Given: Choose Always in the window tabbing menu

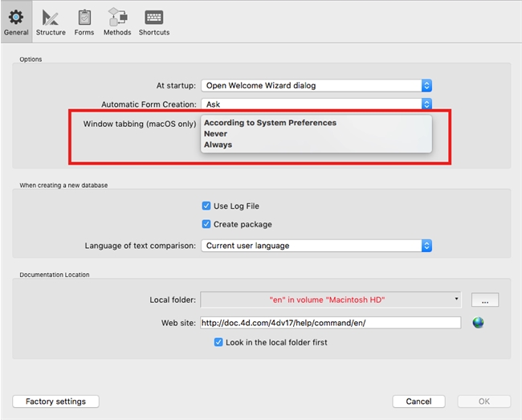Looking at the screenshot, I should (218, 145).
